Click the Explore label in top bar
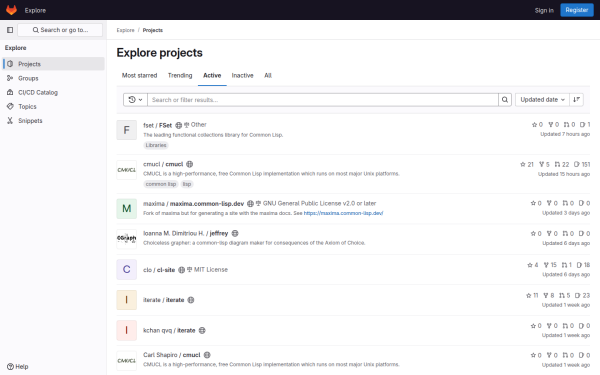This screenshot has width=600, height=375. point(35,10)
